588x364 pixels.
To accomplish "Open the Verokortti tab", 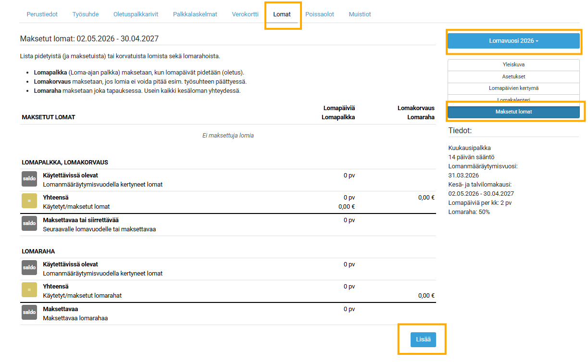I will click(245, 14).
